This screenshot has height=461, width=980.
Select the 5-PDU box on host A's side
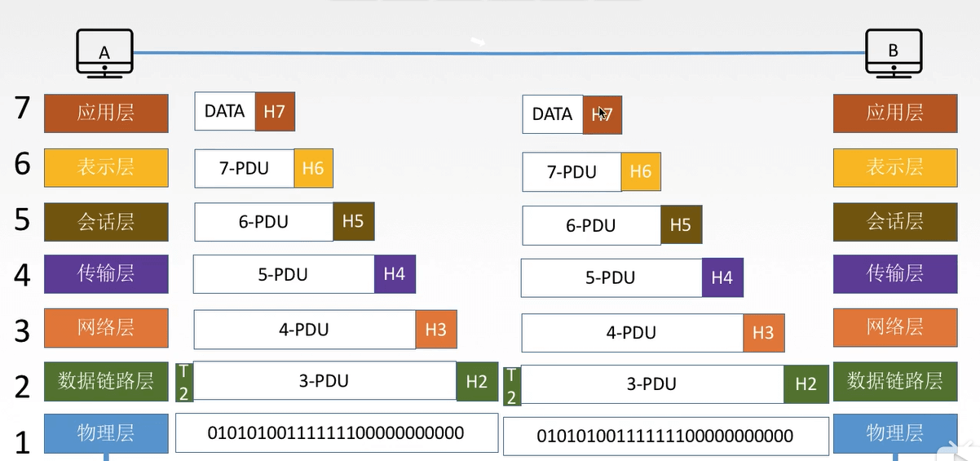pos(283,274)
